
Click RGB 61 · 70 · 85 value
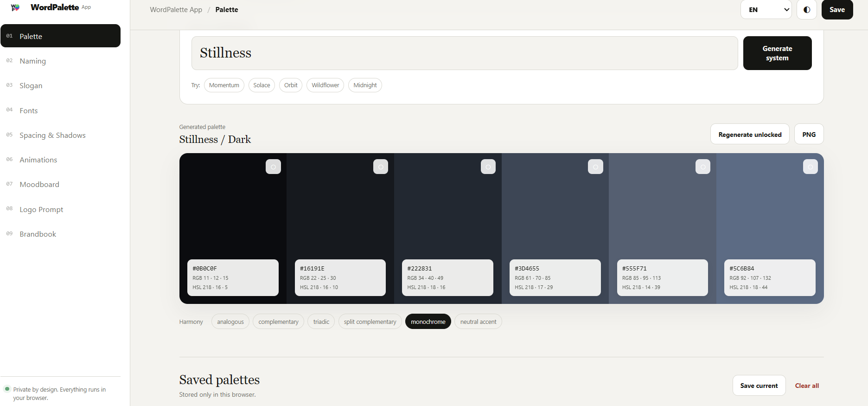pos(532,278)
